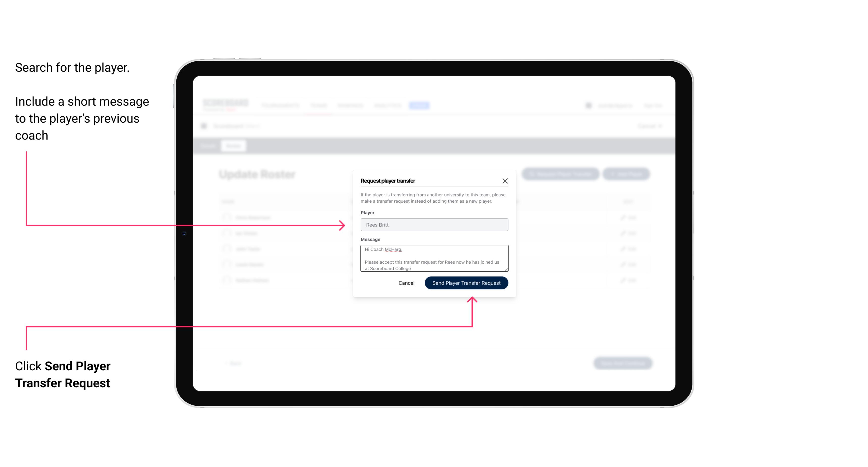The width and height of the screenshot is (868, 467).
Task: Click the transfer request close icon
Action: point(505,181)
